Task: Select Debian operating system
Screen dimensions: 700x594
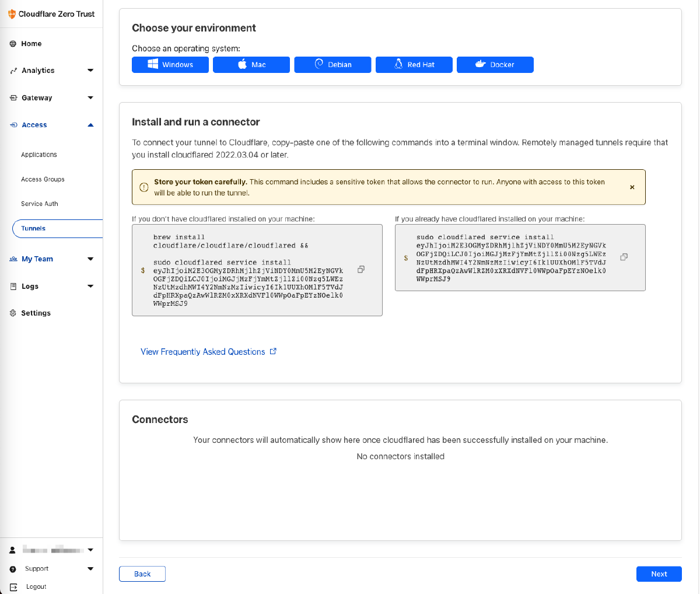Action: (332, 65)
